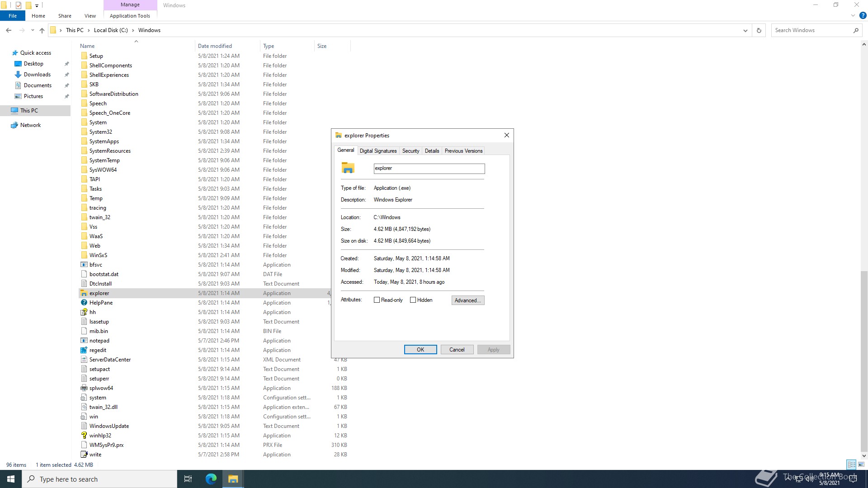Click Cancel in explorer Properties
The height and width of the screenshot is (488, 868).
(x=457, y=350)
